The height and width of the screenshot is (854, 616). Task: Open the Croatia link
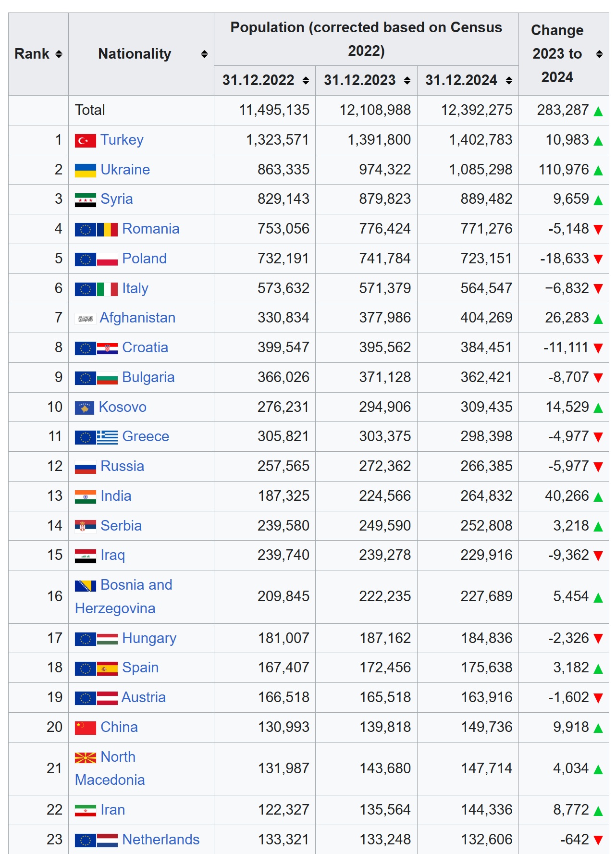coord(145,347)
